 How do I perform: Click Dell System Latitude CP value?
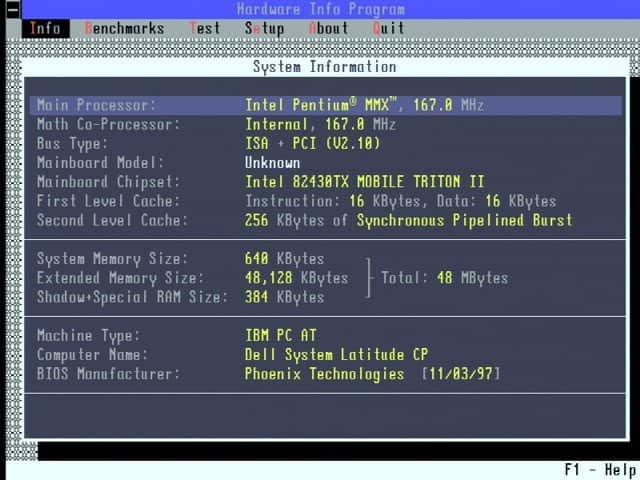[x=336, y=355]
